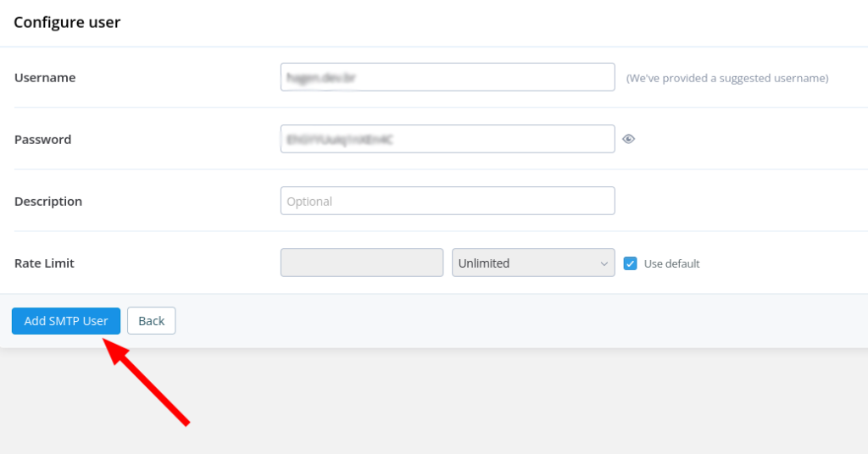Click the chevron arrow on Unlimited dropdown
Image resolution: width=868 pixels, height=454 pixels.
coord(604,263)
